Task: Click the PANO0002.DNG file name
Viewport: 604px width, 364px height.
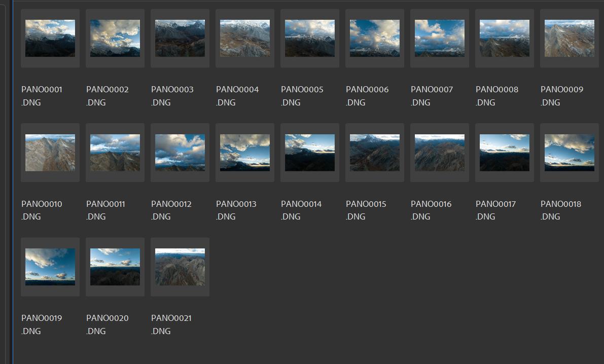Action: pos(107,96)
